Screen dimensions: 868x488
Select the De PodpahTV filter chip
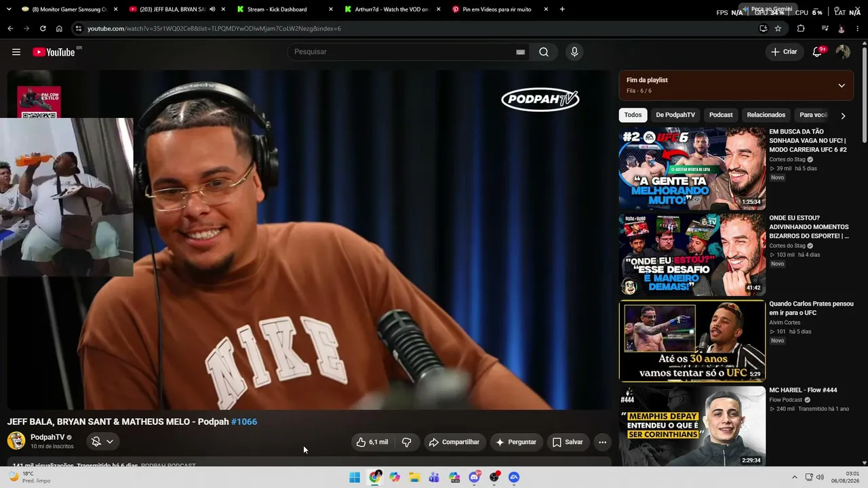click(675, 115)
